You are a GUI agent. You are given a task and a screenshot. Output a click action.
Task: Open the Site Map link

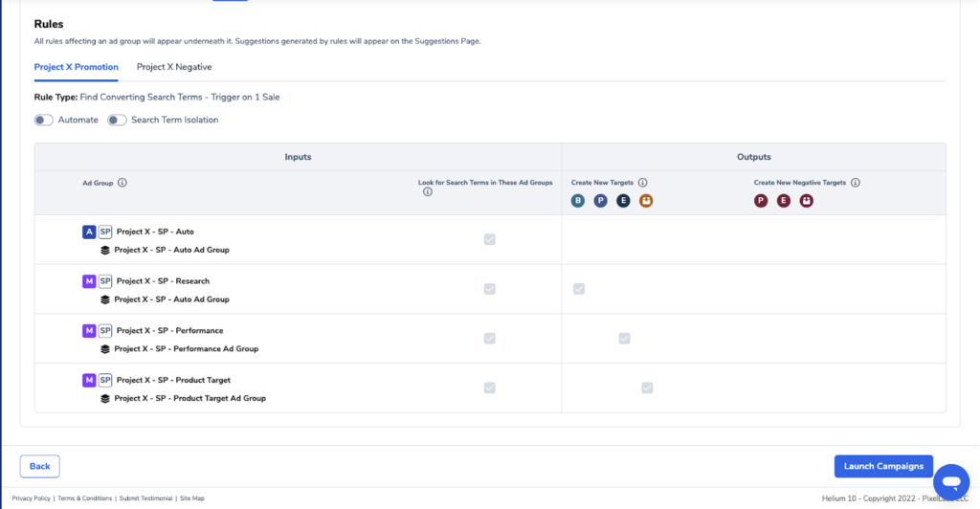(191, 498)
